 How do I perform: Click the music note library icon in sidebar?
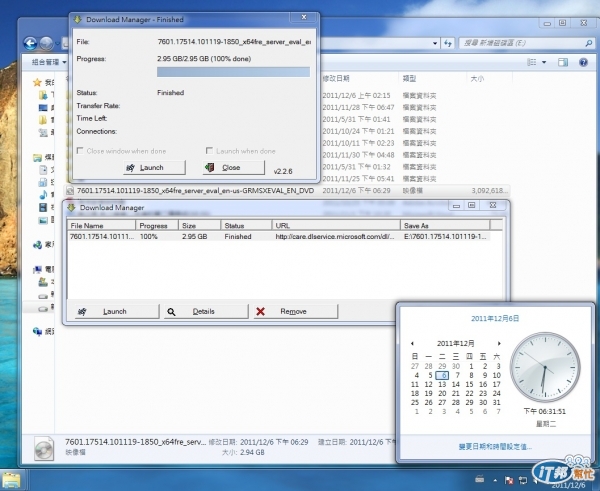43,195
